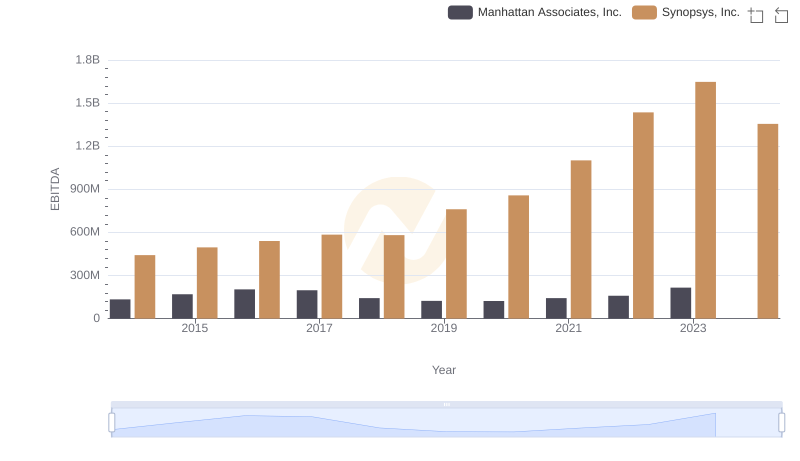Click the Year axis title

tap(444, 370)
